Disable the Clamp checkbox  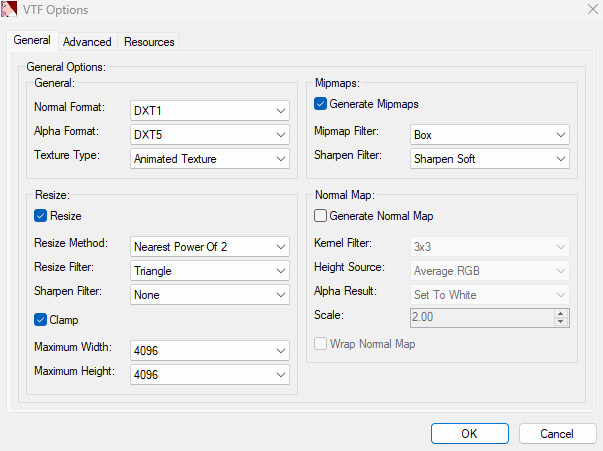tap(41, 320)
